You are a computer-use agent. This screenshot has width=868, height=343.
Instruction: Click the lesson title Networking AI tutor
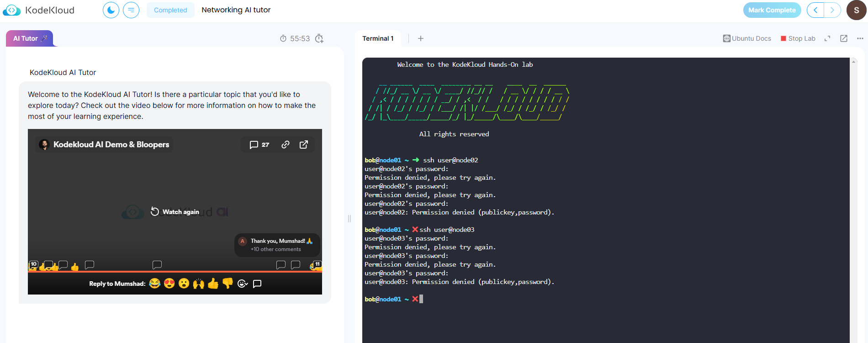pos(236,10)
